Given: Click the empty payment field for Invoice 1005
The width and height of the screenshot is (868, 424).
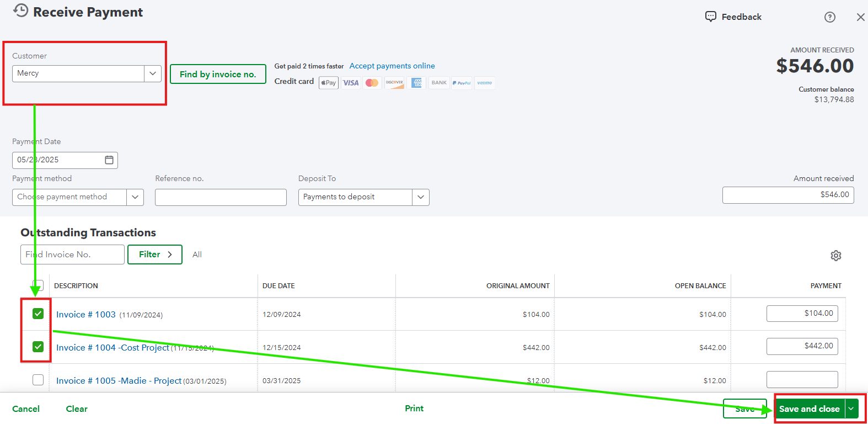Looking at the screenshot, I should click(802, 379).
